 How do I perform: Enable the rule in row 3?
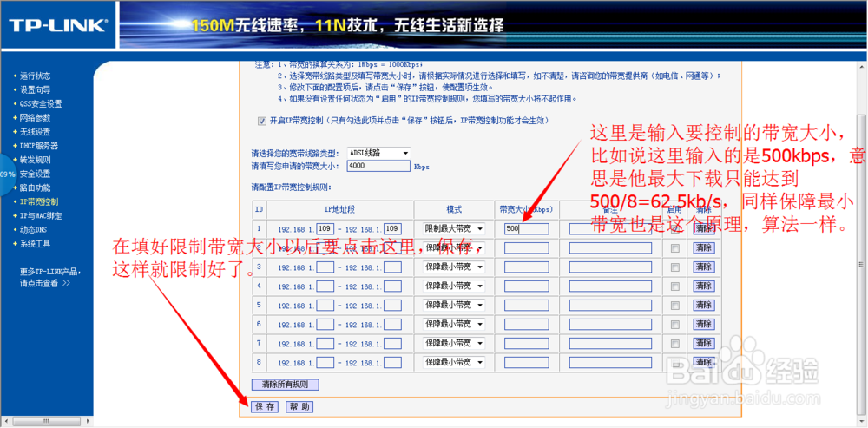point(674,268)
